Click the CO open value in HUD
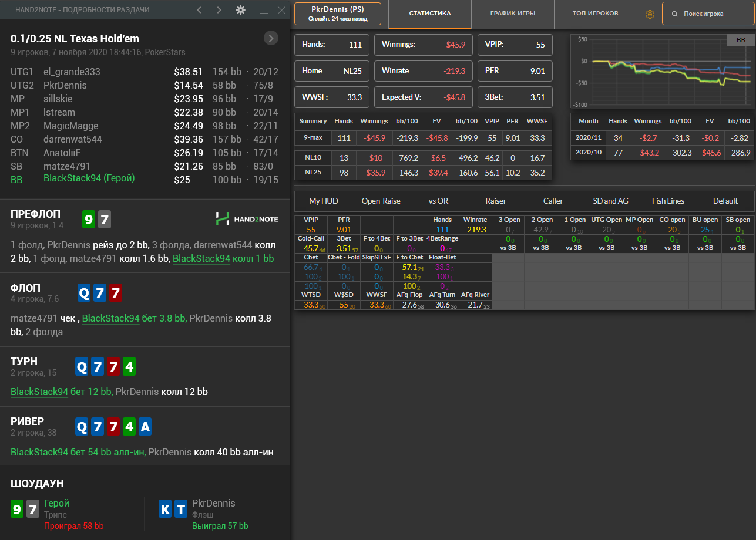This screenshot has height=540, width=756. [673, 230]
